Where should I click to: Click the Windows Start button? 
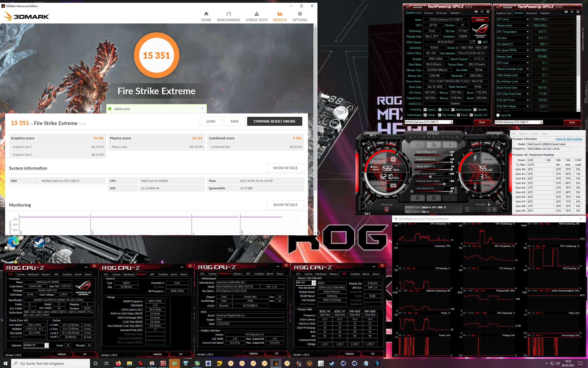6,363
